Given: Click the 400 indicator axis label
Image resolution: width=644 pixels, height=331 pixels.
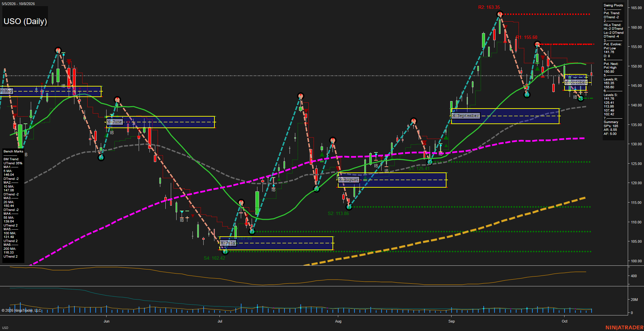Looking at the screenshot, I should pyautogui.click(x=634, y=276).
